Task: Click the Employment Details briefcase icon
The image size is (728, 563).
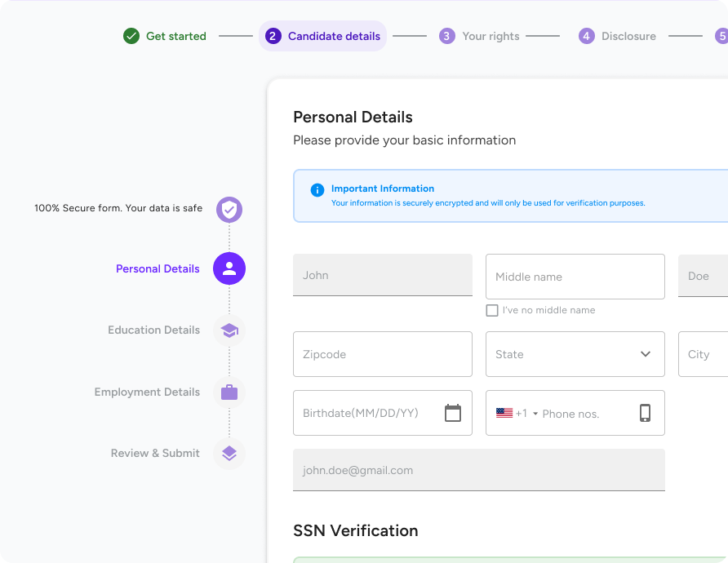Action: [x=229, y=392]
